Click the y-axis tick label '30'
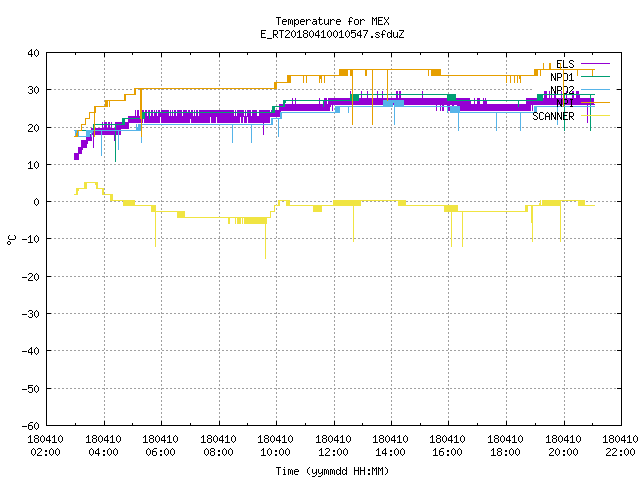Image resolution: width=640 pixels, height=480 pixels. pos(33,90)
